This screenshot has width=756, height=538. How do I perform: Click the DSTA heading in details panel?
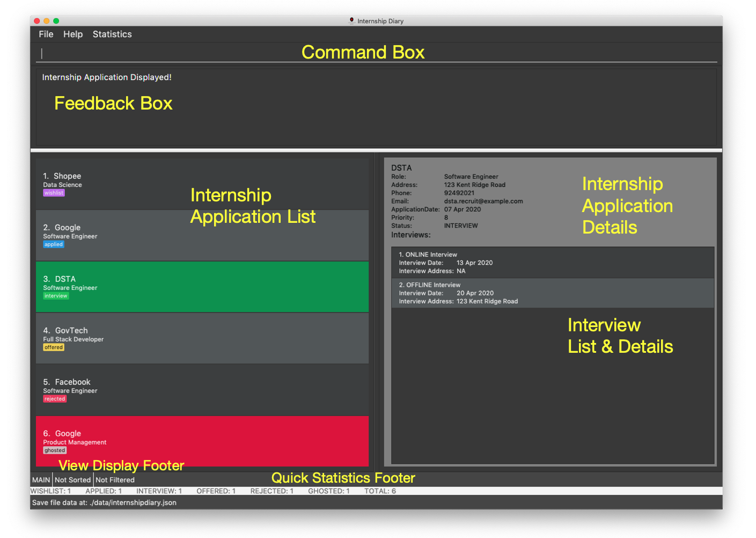401,168
